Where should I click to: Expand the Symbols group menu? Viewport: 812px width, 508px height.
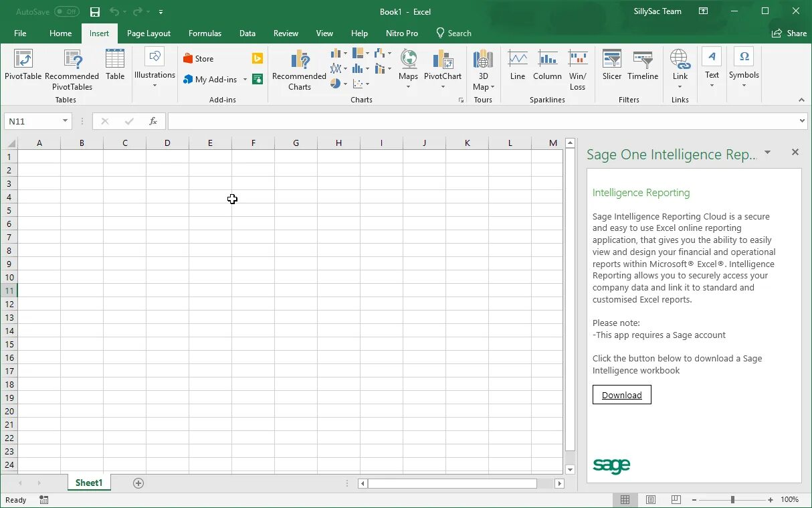pos(744,68)
